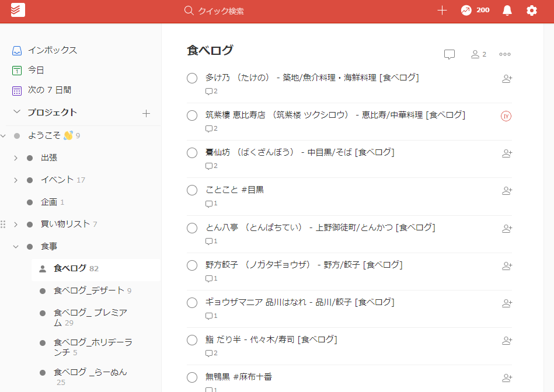Open comments on the ことこと task
This screenshot has height=392, width=554.
211,204
